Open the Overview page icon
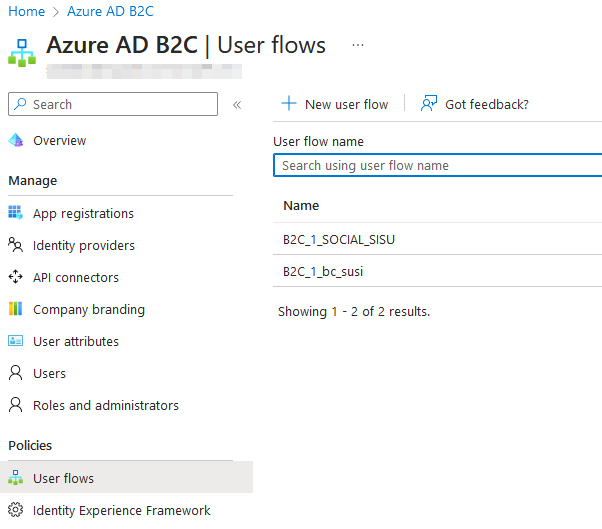The width and height of the screenshot is (602, 529). tap(16, 141)
